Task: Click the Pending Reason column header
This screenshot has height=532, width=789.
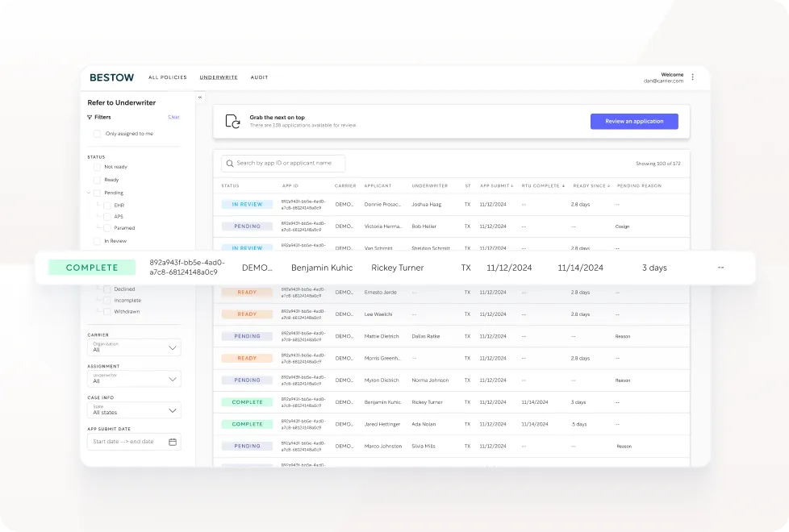Action: coord(639,186)
